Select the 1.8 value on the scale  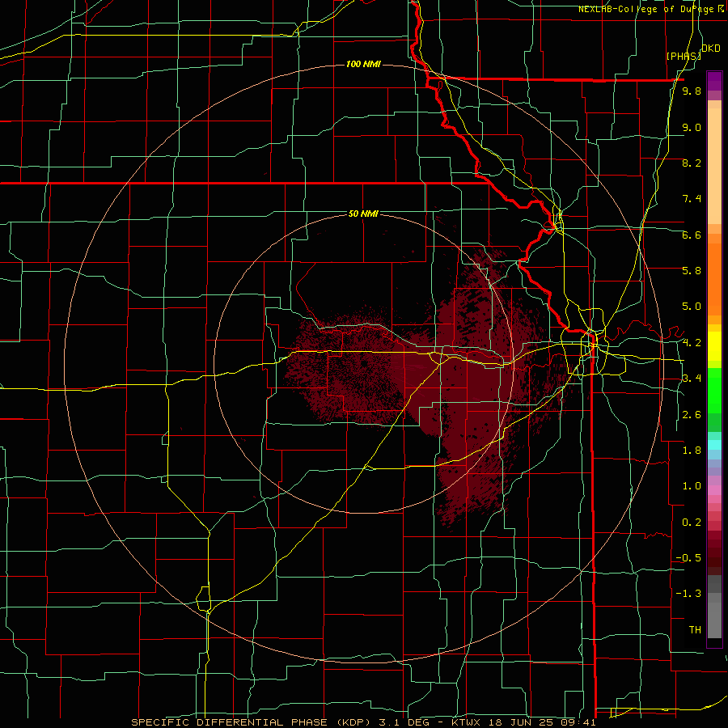tap(692, 451)
